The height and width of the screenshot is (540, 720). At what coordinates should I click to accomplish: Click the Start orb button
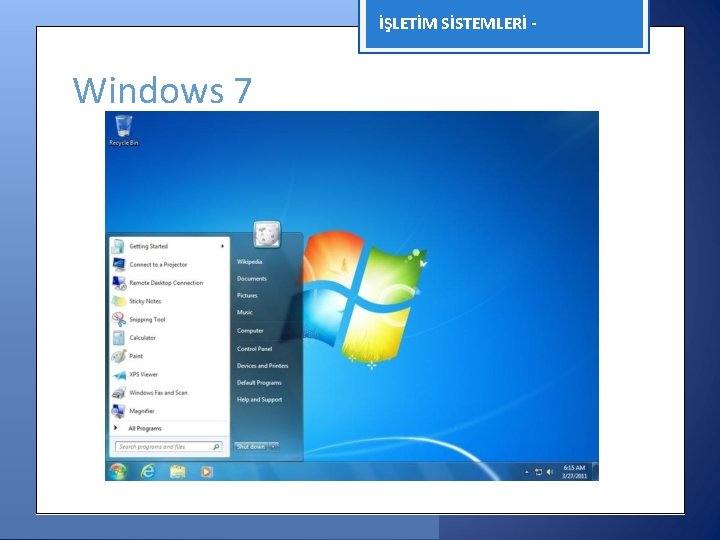click(x=118, y=472)
